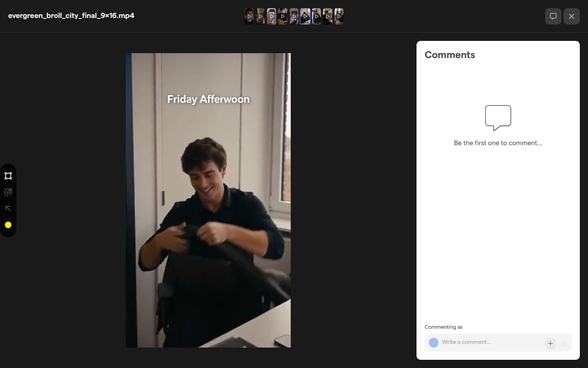The width and height of the screenshot is (588, 368).
Task: Open the fifth video thumbnail in strip
Action: [294, 16]
